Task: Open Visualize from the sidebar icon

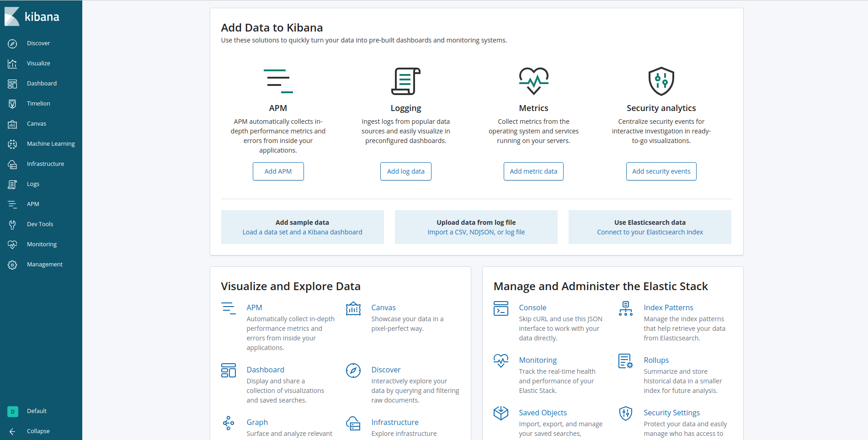Action: point(12,63)
